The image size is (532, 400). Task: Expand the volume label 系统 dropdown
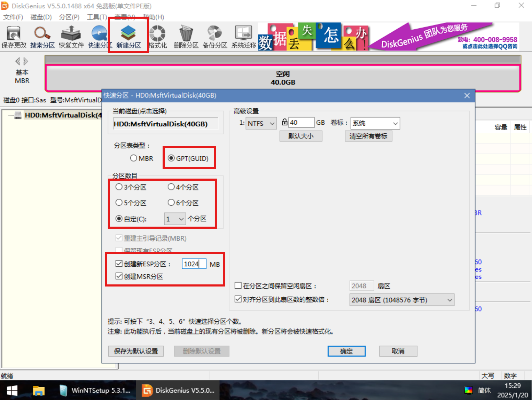(x=395, y=123)
